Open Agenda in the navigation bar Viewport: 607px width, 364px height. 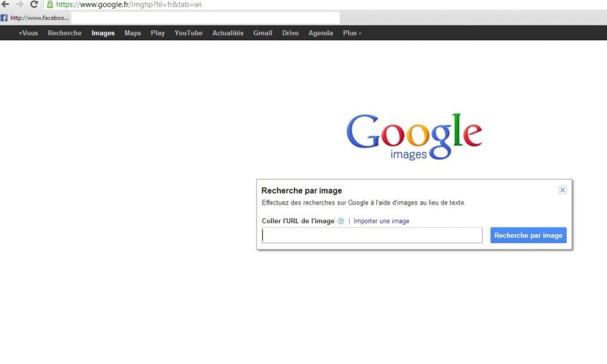320,33
